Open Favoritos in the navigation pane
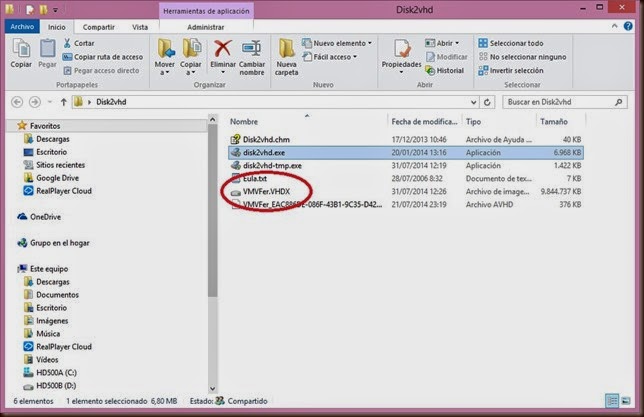Image resolution: width=644 pixels, height=417 pixels. click(45, 126)
